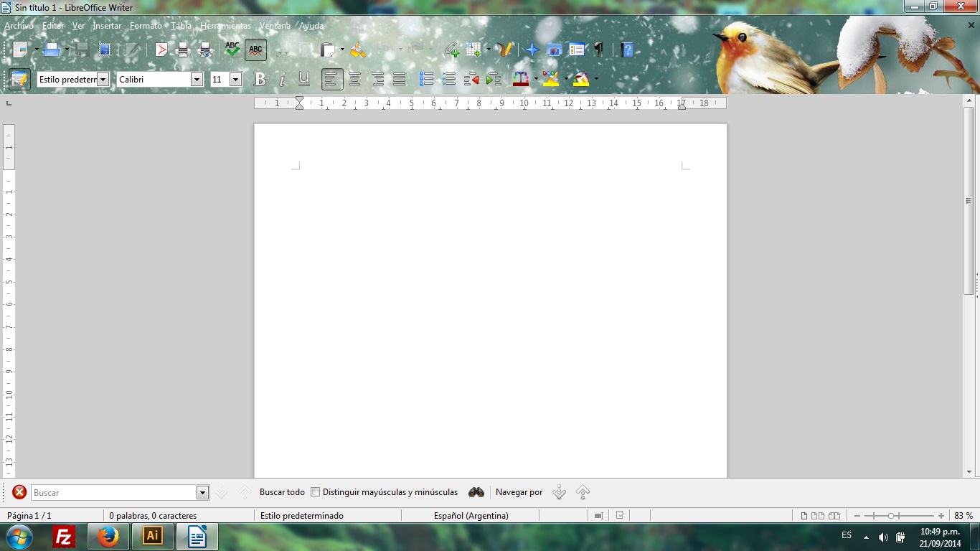
Task: Toggle automatic spell checking
Action: click(x=255, y=50)
